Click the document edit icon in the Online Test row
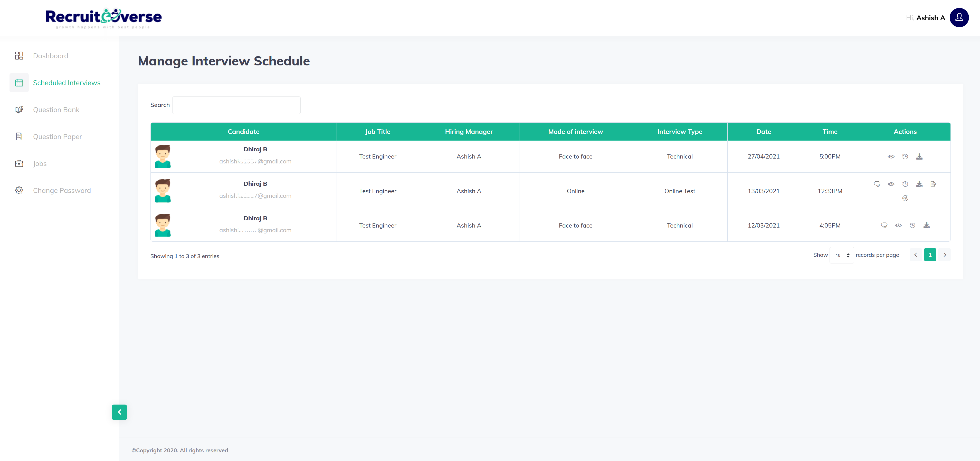This screenshot has height=461, width=980. coord(933,184)
